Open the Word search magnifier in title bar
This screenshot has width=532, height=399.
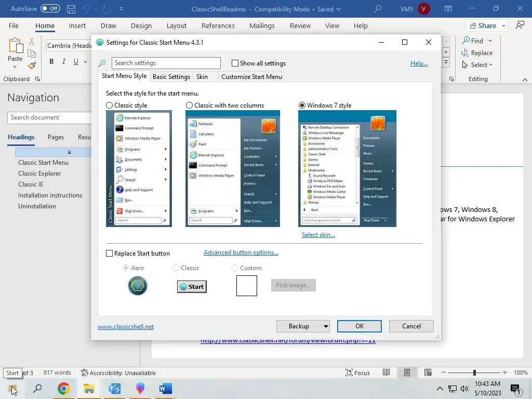378,9
